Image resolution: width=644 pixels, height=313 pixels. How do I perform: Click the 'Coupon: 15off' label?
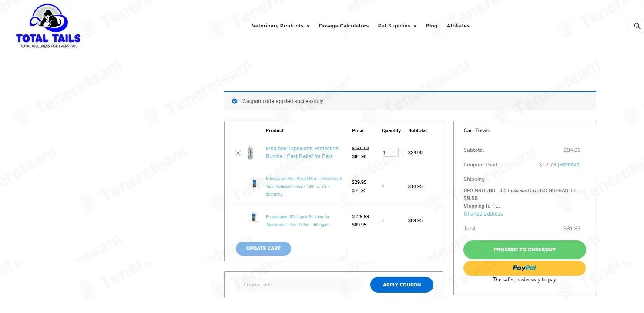click(480, 165)
